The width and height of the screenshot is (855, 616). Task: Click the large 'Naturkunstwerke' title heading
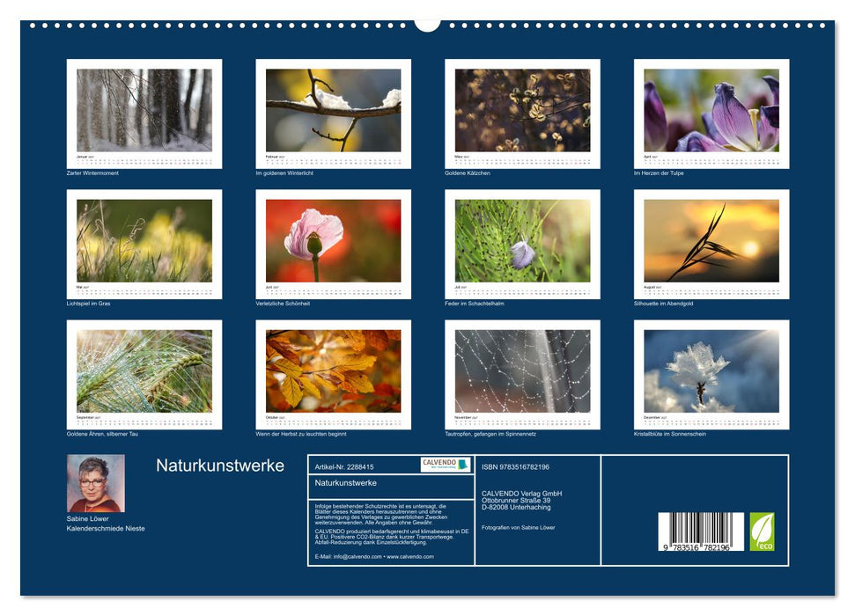(220, 466)
